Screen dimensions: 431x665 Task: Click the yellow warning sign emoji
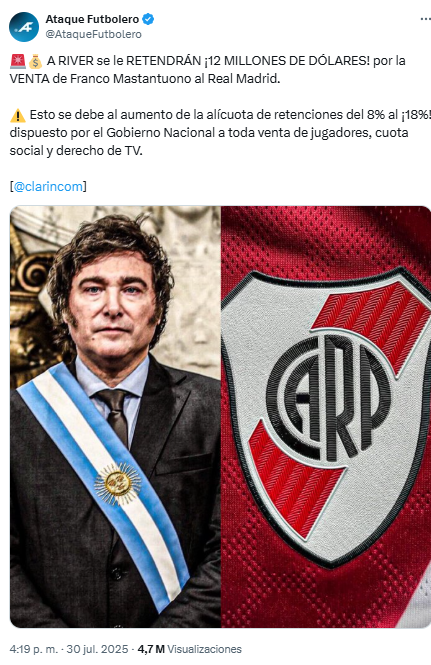18,115
